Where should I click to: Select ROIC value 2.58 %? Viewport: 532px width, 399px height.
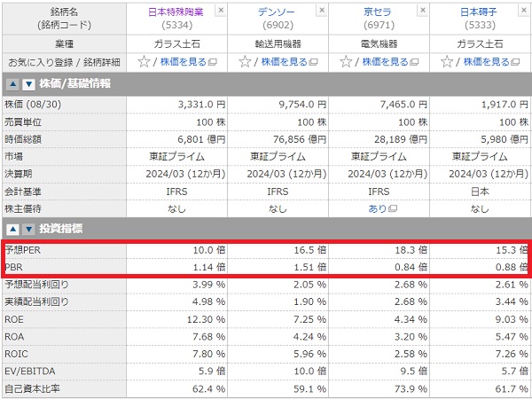coord(410,354)
